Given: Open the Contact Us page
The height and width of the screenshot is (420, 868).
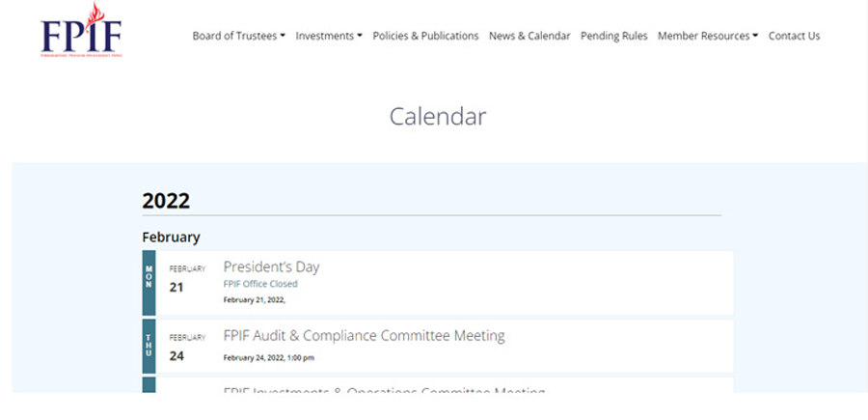Looking at the screenshot, I should (x=794, y=36).
